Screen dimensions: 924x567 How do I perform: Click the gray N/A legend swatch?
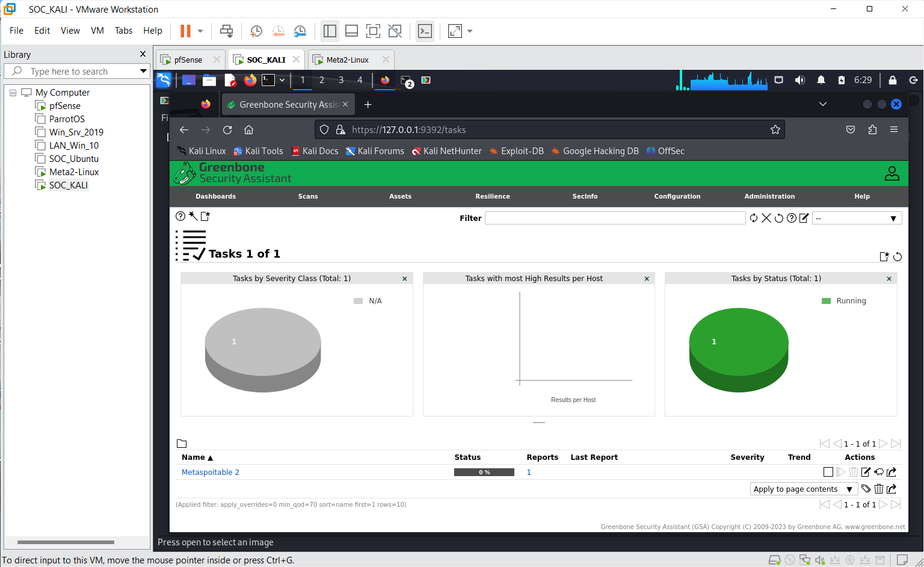(x=358, y=301)
